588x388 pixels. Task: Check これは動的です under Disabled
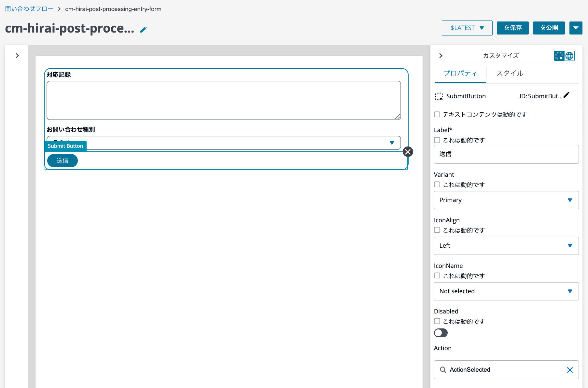pyautogui.click(x=437, y=321)
